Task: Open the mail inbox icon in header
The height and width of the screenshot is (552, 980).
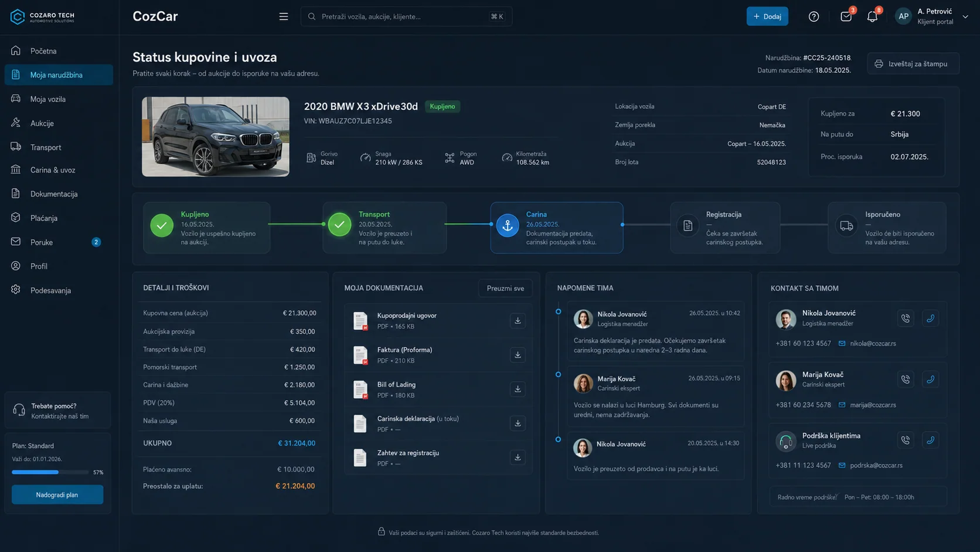Action: pyautogui.click(x=846, y=16)
